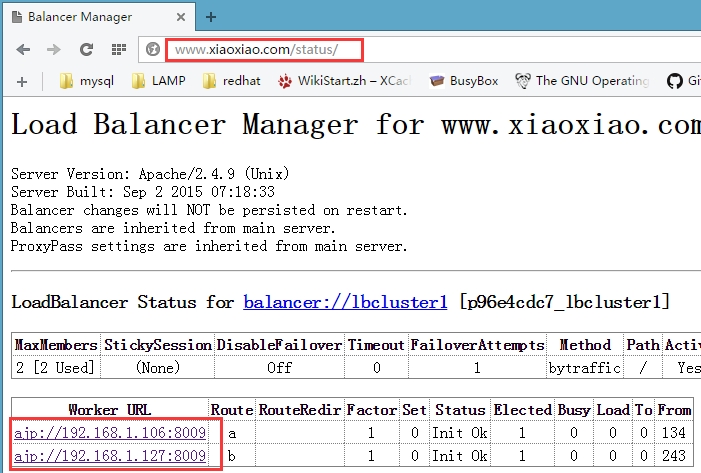Open the LAMP bookmark folder
Image resolution: width=701 pixels, height=473 pixels.
[x=159, y=81]
